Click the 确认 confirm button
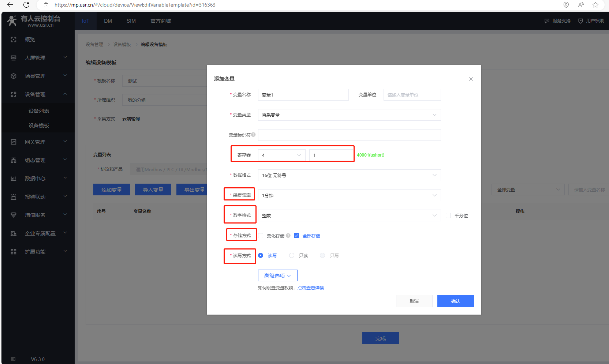This screenshot has width=609, height=364. [455, 301]
